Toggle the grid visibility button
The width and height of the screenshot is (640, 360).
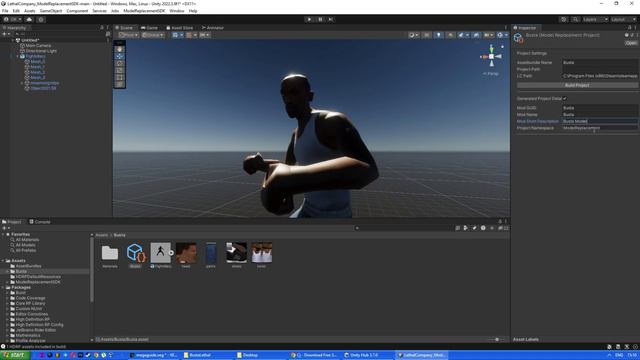click(176, 35)
